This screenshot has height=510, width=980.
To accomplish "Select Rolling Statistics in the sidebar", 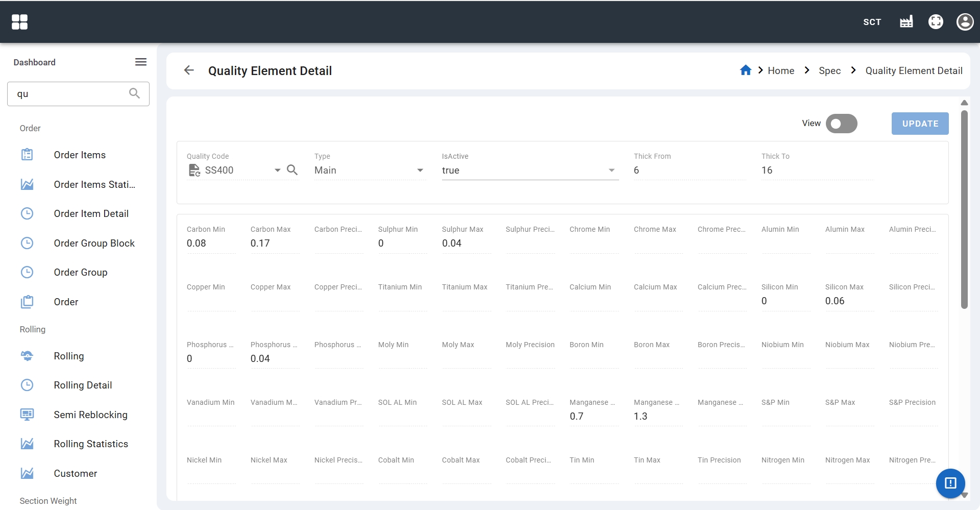I will [91, 444].
